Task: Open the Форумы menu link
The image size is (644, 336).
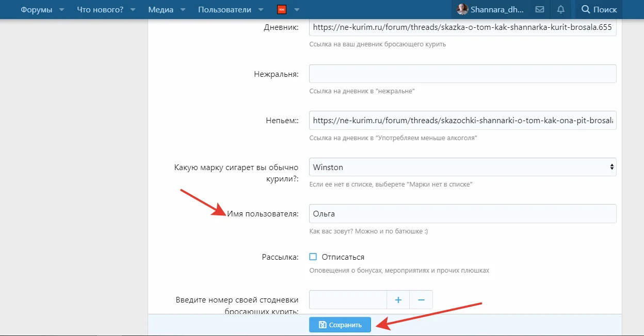Action: (x=36, y=9)
